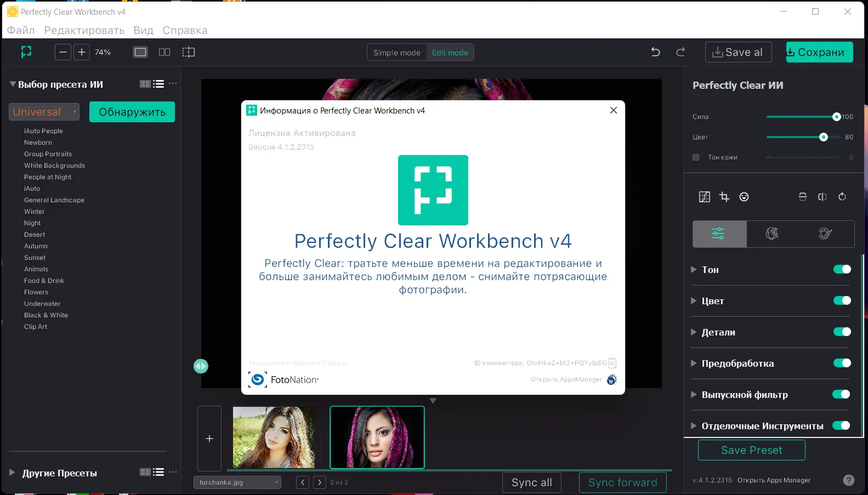Switch to split compare view

pyautogui.click(x=189, y=52)
